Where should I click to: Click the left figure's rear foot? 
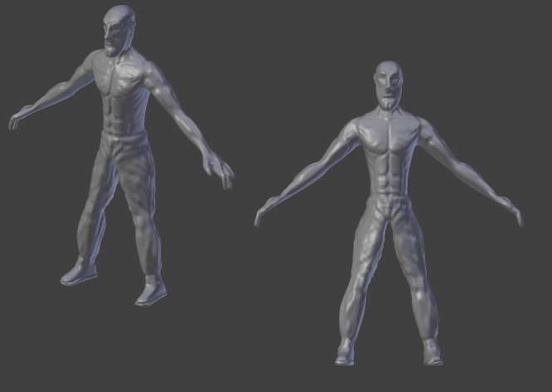[79, 272]
